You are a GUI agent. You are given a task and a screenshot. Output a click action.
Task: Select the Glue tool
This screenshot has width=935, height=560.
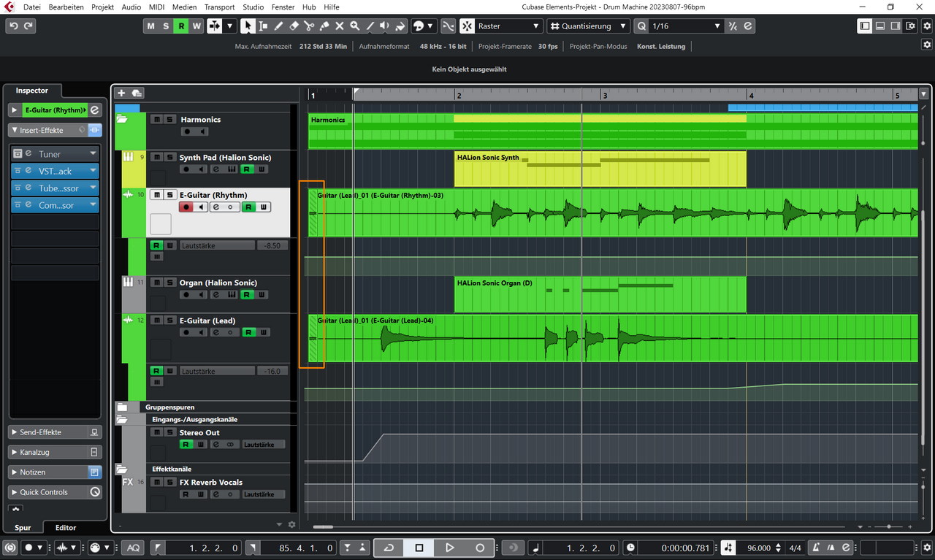tap(324, 26)
